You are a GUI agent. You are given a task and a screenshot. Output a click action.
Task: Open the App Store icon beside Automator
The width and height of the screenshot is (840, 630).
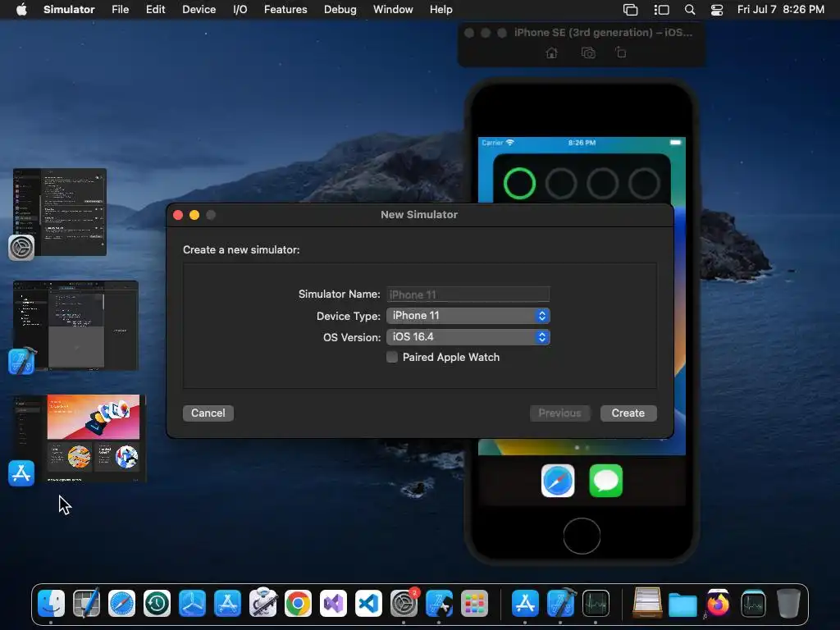click(x=228, y=604)
